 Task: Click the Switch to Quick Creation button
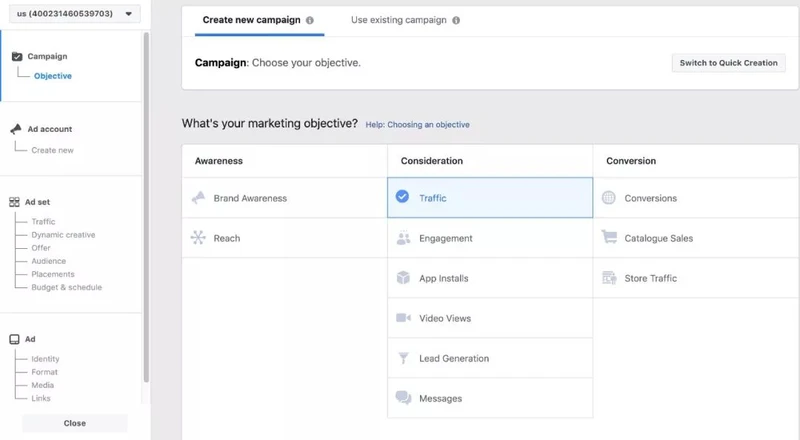729,63
